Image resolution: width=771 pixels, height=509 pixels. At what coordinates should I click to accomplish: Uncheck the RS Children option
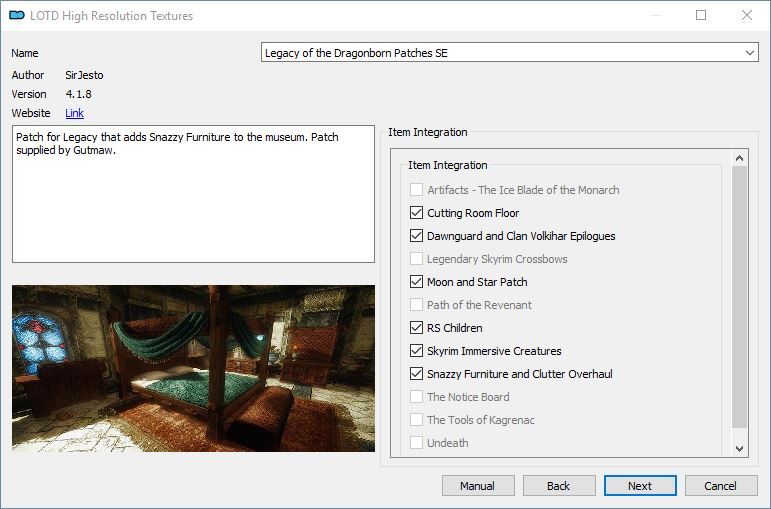416,328
